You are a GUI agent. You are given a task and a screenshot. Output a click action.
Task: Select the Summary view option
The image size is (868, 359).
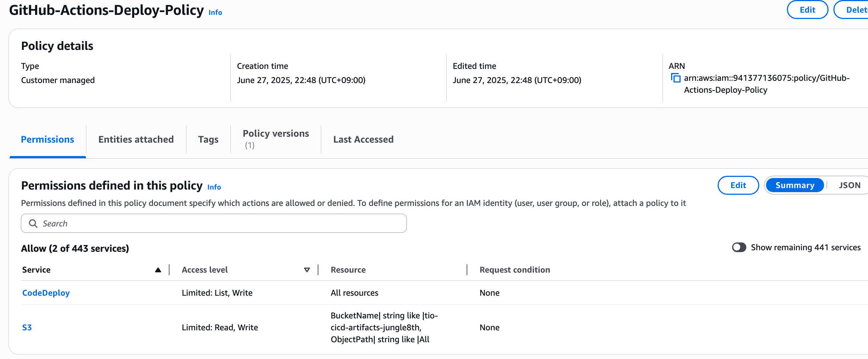795,185
